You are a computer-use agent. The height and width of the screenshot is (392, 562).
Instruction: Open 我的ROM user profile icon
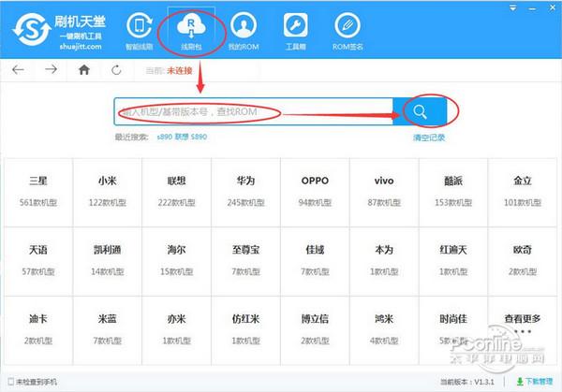click(x=244, y=32)
